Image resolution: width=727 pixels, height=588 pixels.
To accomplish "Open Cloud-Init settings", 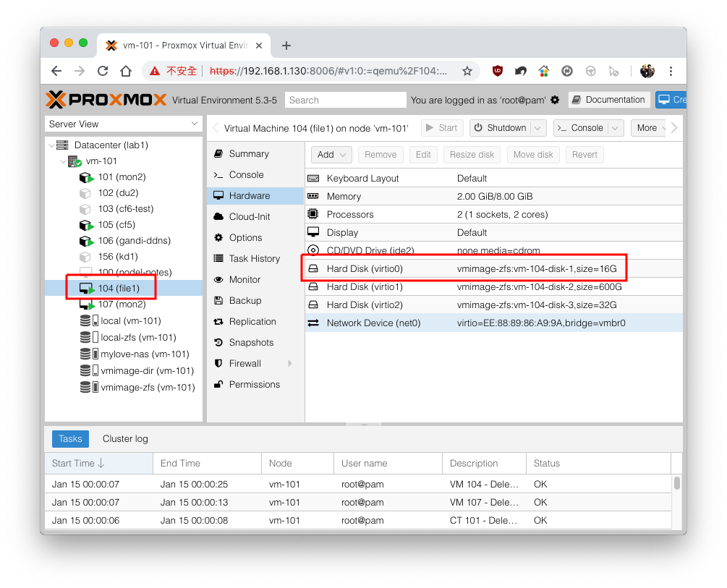I will (255, 216).
